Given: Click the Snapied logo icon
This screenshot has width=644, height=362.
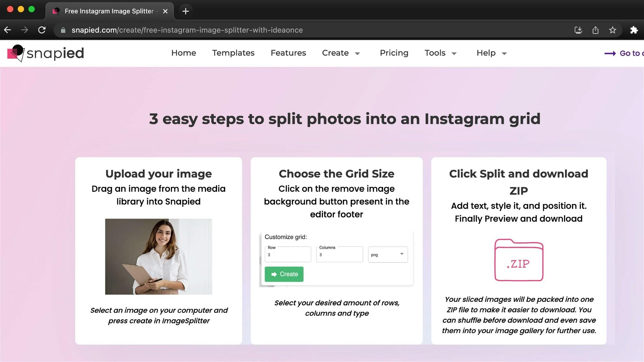Looking at the screenshot, I should (16, 53).
